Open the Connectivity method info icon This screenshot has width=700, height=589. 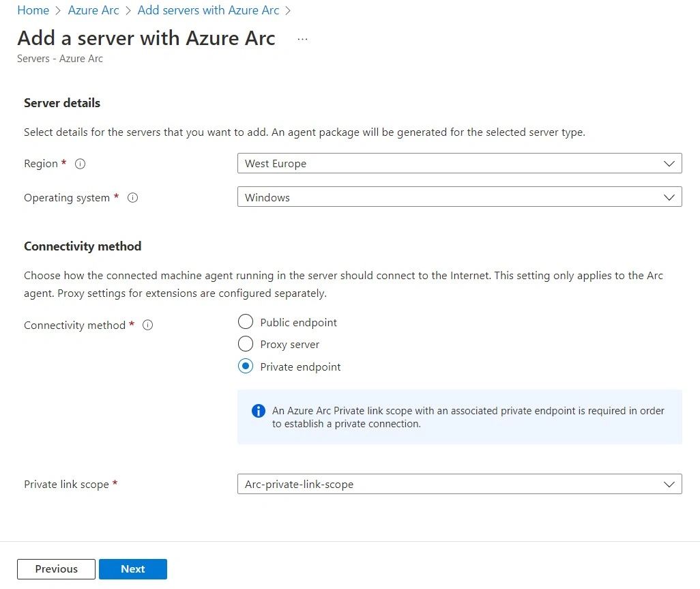pos(148,325)
